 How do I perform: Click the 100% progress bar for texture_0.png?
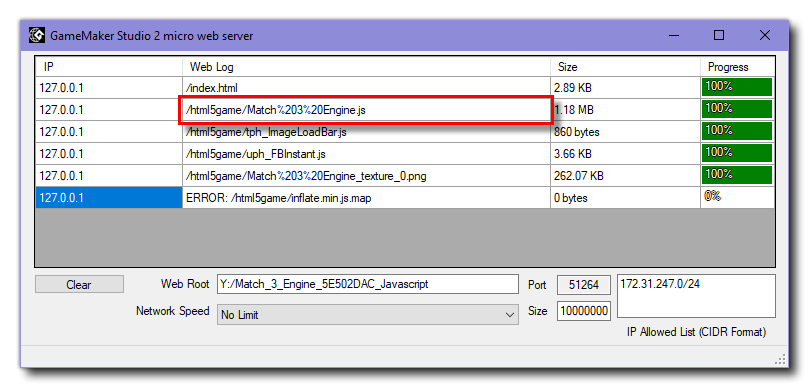pyautogui.click(x=737, y=175)
